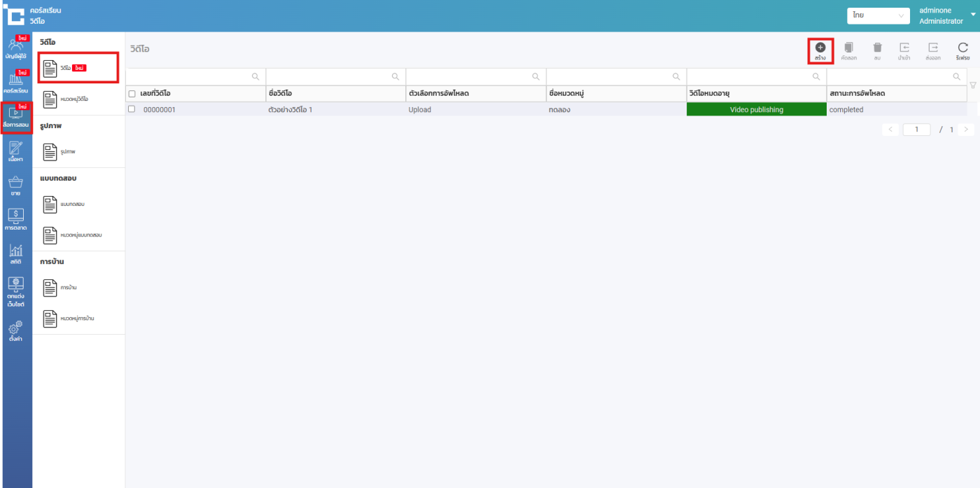Refresh the video list with รีเฟรช
The height and width of the screenshot is (488, 980).
[962, 48]
